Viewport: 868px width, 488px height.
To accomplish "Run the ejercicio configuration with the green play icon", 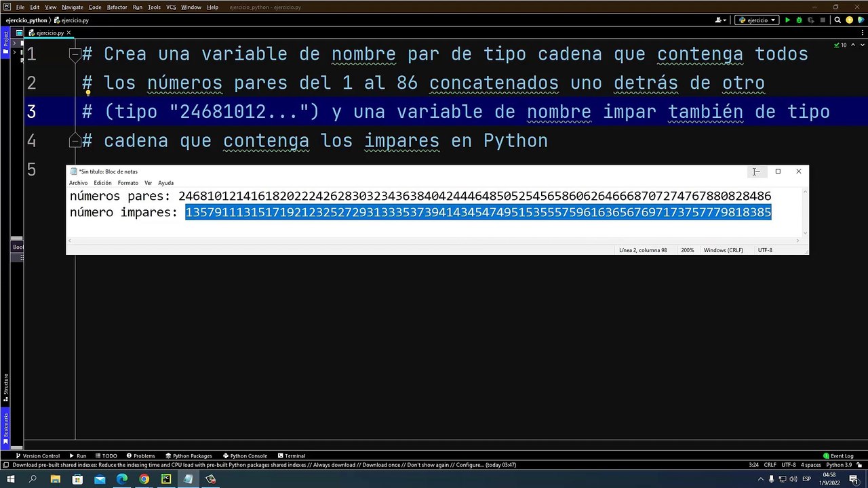I will pos(787,20).
